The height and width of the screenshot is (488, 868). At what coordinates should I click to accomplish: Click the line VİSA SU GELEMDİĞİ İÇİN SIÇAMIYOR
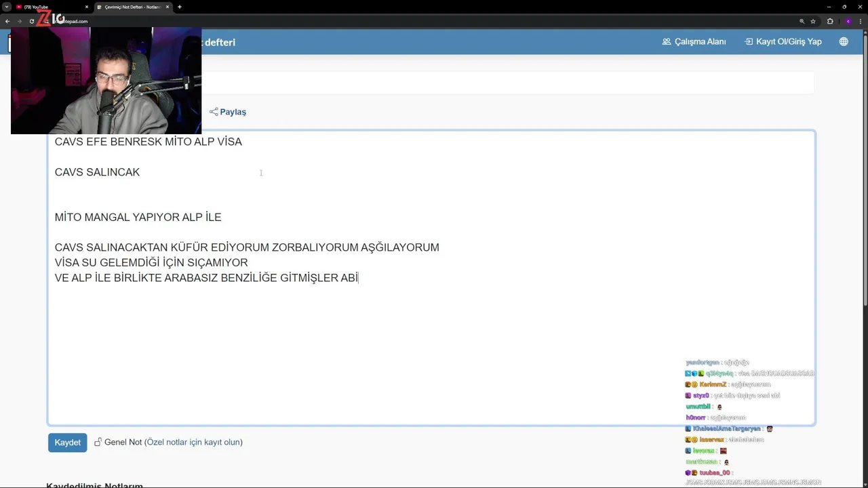click(151, 262)
